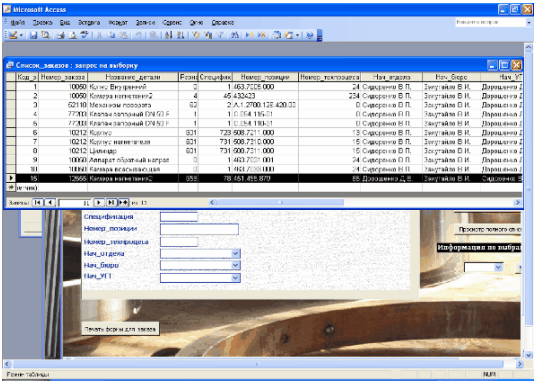Apply Filter by selection icon

pos(196,35)
